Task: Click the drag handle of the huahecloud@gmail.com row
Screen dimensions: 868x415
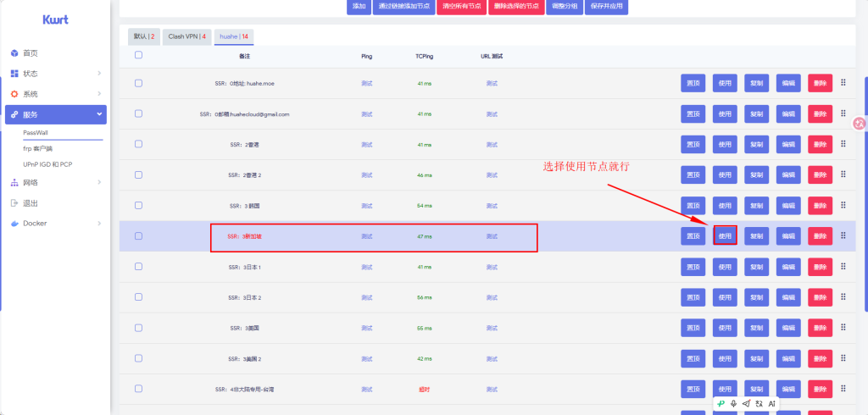Action: [843, 113]
